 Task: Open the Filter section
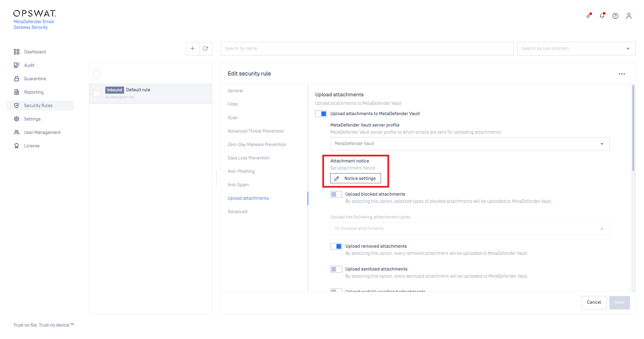[x=233, y=104]
